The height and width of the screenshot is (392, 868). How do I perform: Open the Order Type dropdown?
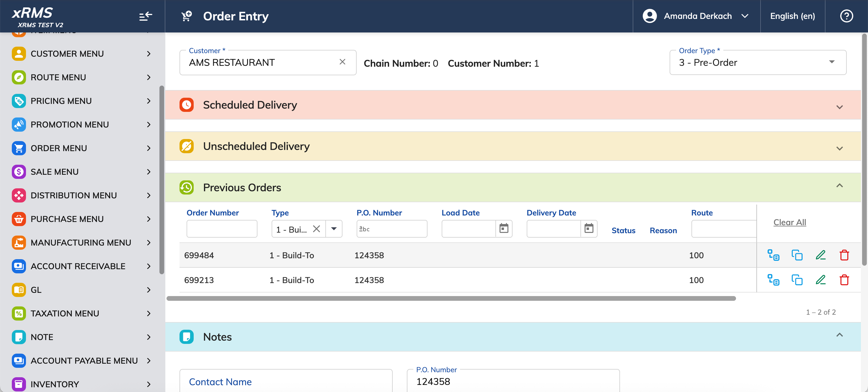tap(758, 63)
